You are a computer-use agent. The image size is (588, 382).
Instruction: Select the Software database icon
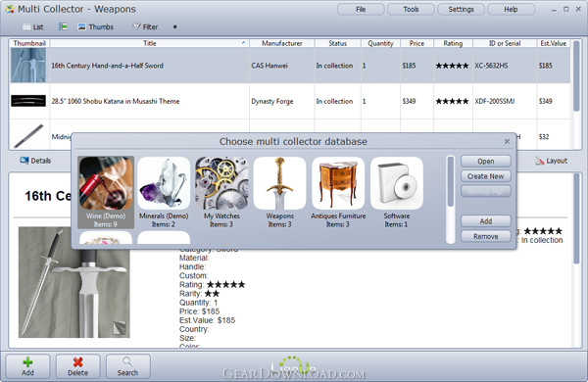click(397, 183)
